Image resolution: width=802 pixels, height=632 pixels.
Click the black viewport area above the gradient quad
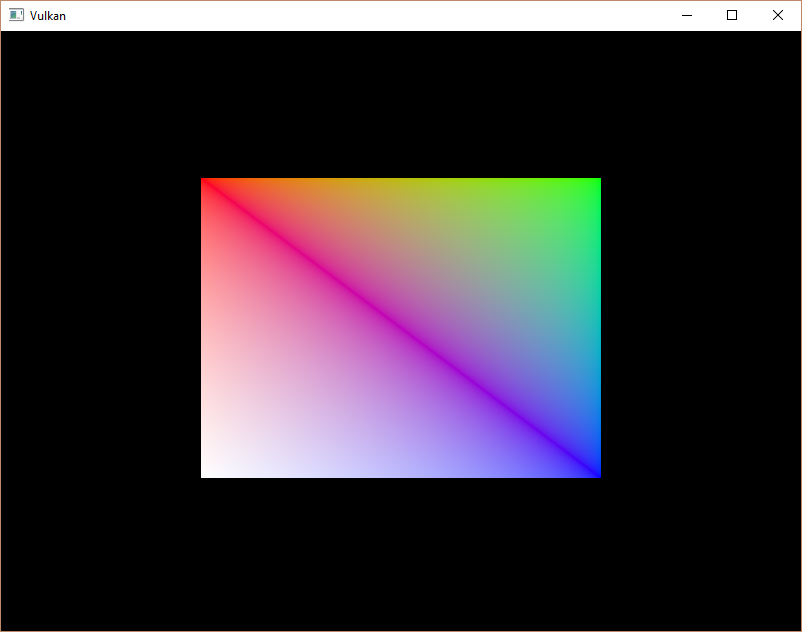pos(400,100)
